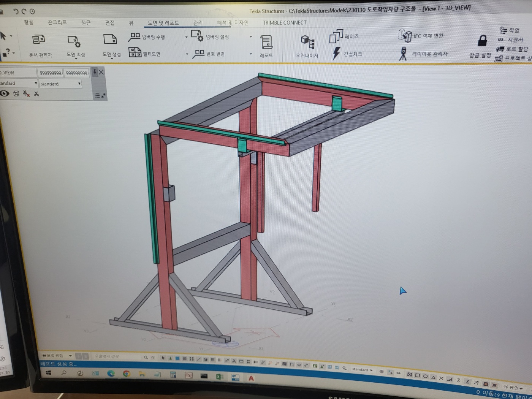Toggle the circle center snap switch
The height and width of the screenshot is (399, 532).
425,376
